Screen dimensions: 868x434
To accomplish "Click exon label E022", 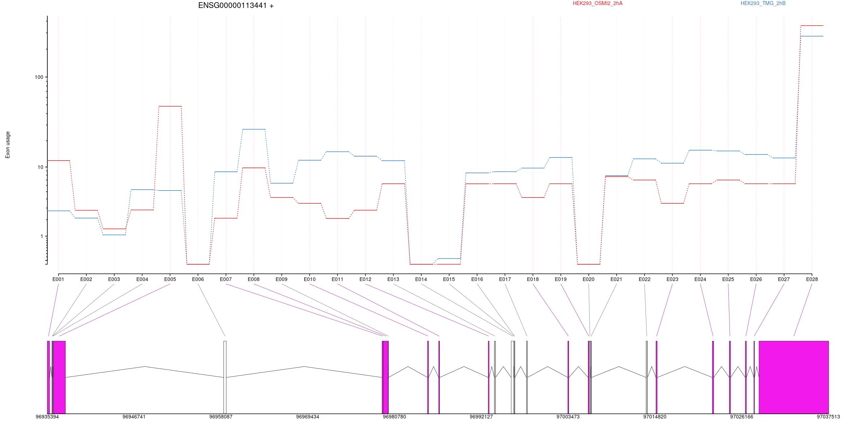I will click(644, 279).
